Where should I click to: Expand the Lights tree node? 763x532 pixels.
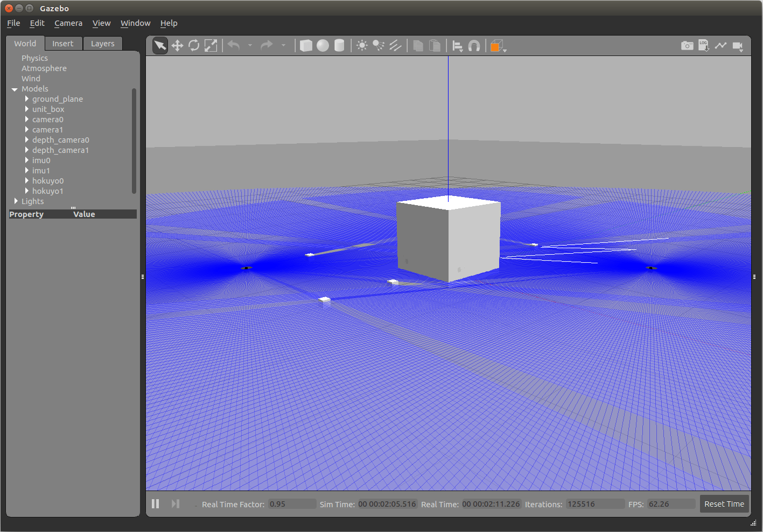[16, 201]
